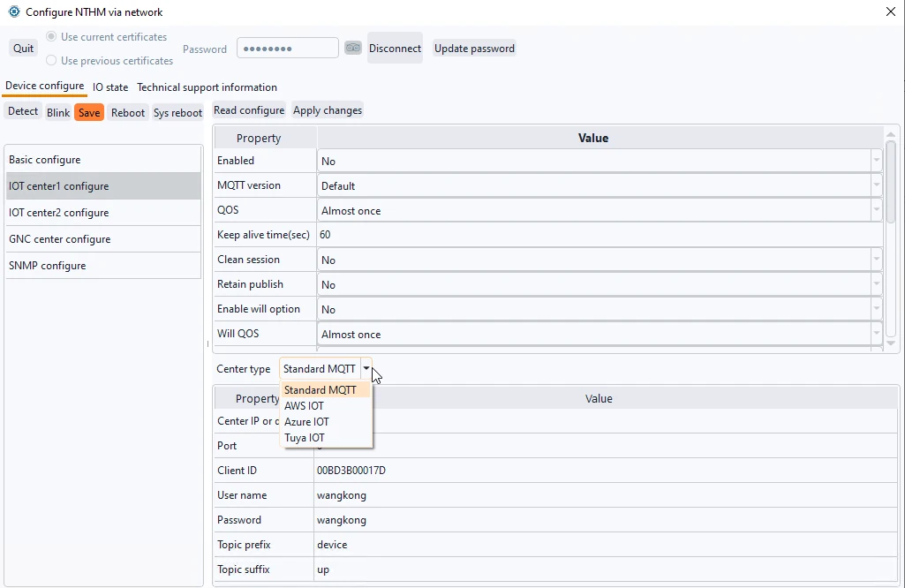Click Update password button
The height and width of the screenshot is (588, 905).
pyautogui.click(x=474, y=48)
